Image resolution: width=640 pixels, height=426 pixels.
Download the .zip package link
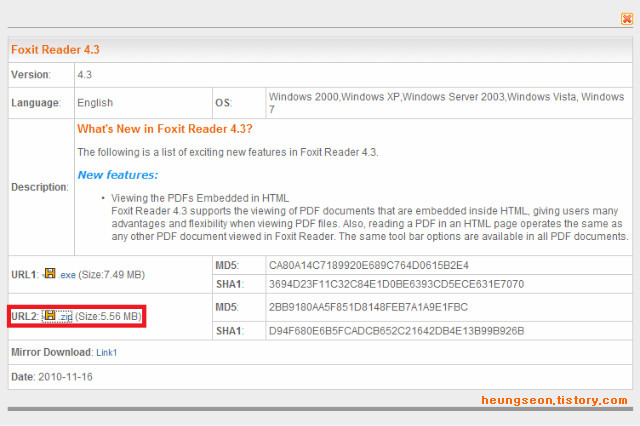pyautogui.click(x=65, y=317)
